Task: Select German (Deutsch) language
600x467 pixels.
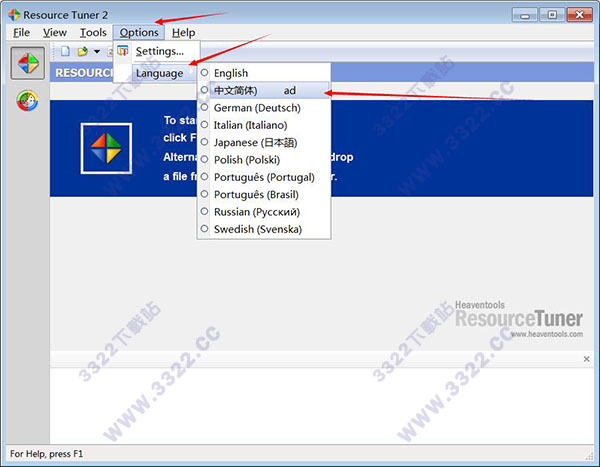Action: [x=264, y=108]
